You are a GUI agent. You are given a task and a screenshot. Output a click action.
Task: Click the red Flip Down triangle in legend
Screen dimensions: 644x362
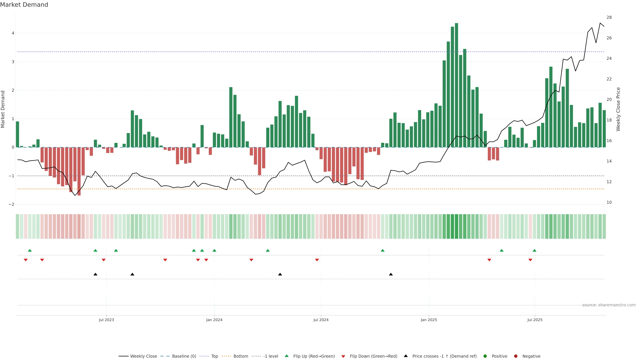point(343,356)
